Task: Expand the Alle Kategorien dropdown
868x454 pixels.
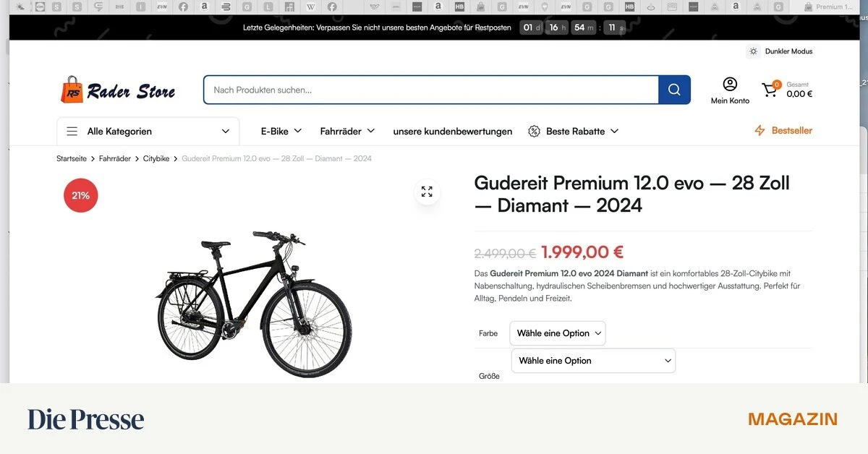Action: (225, 131)
